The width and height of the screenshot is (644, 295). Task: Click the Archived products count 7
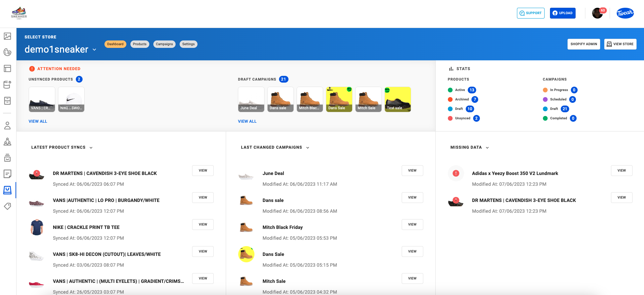click(x=475, y=99)
